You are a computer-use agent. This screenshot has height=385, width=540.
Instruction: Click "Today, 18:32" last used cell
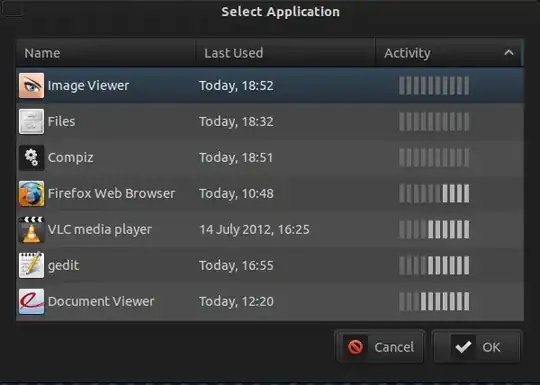click(236, 122)
